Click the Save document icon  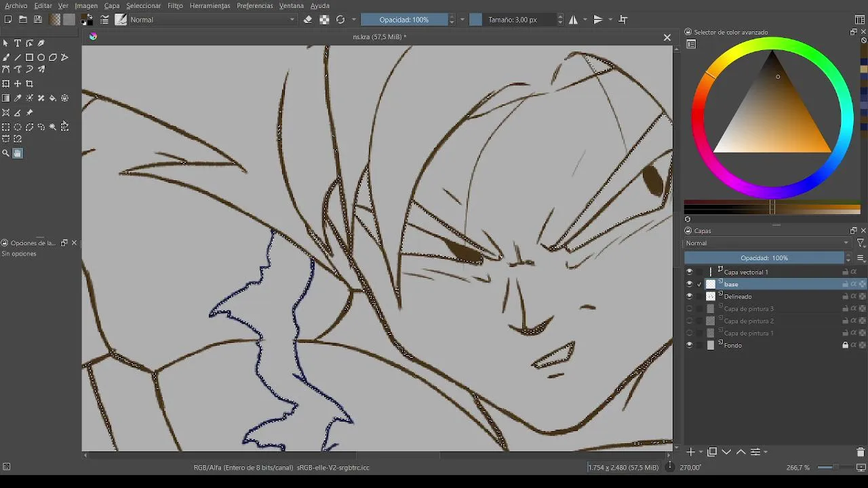tap(38, 20)
